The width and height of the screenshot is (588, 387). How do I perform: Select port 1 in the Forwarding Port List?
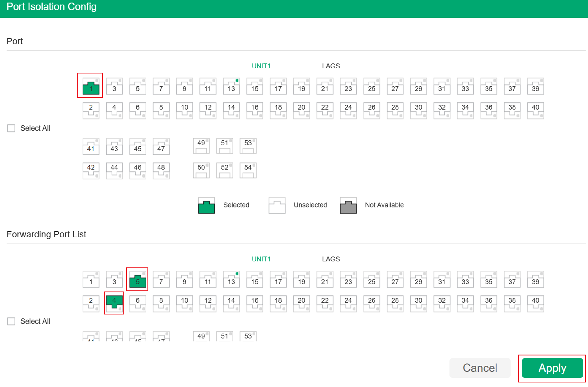pos(91,280)
